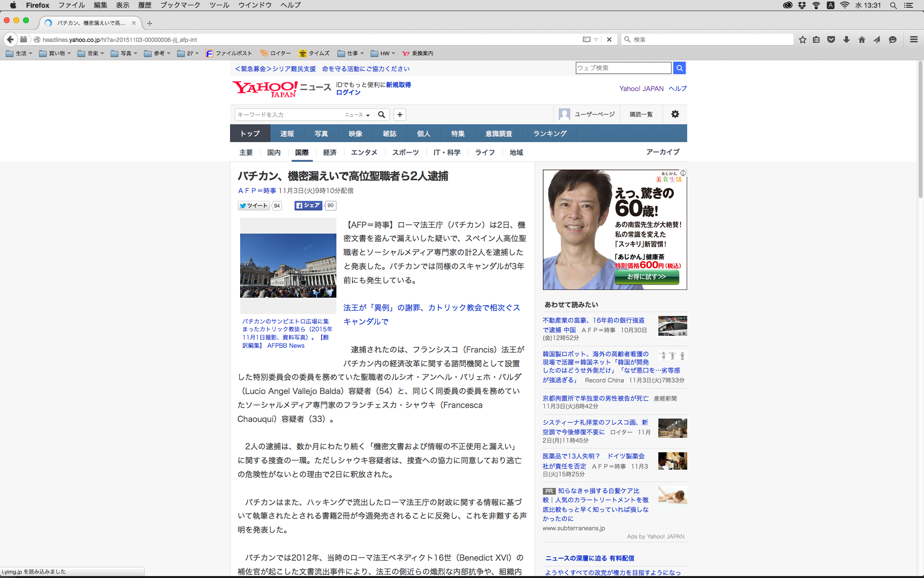
Task: Expand the 仕事 bookmarks folder
Action: (351, 53)
